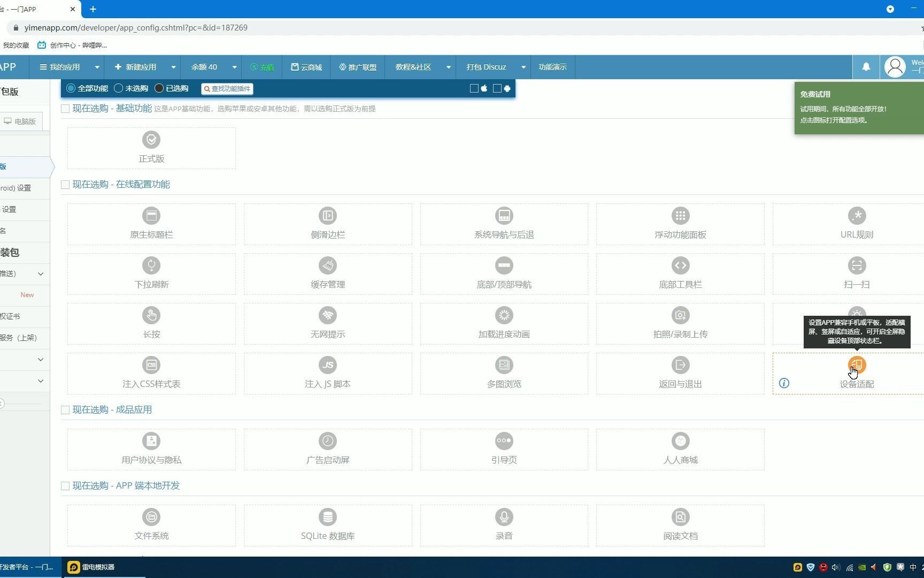The height and width of the screenshot is (578, 924).
Task: Open the 注入 JS 脚本 icon
Action: click(x=328, y=365)
